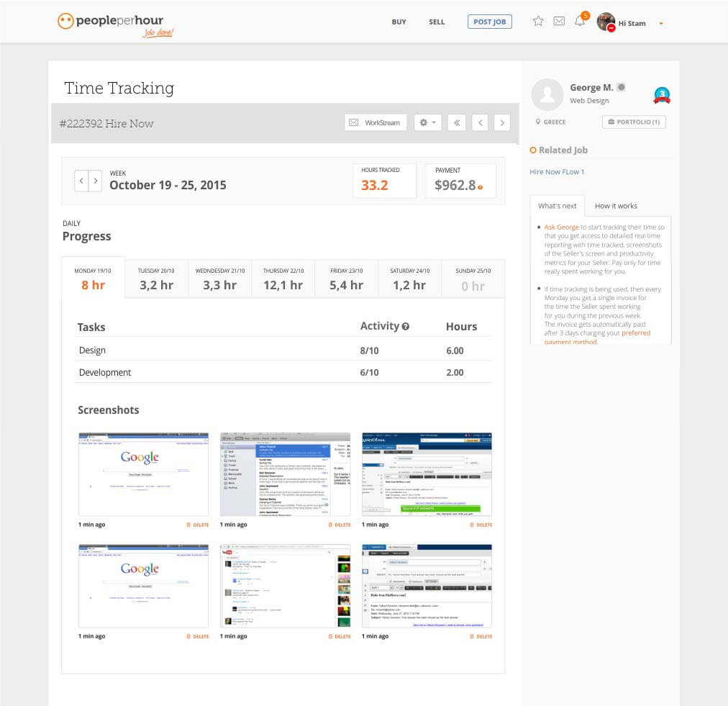The width and height of the screenshot is (728, 706).
Task: Click the PeoplePerHour logo
Action: pyautogui.click(x=115, y=23)
